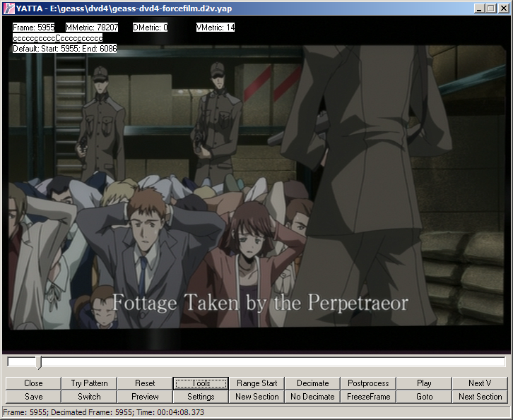Close the YATTA window with the X
The image size is (513, 420).
503,8
